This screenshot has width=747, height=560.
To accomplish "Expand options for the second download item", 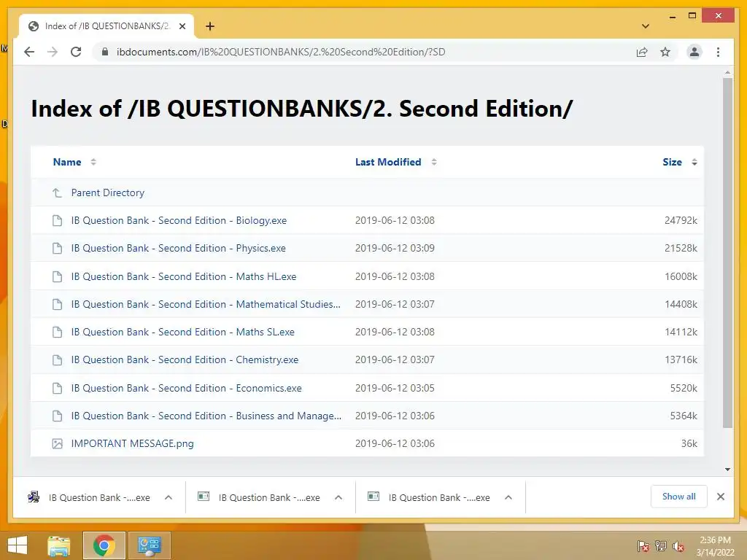I will pos(338,497).
